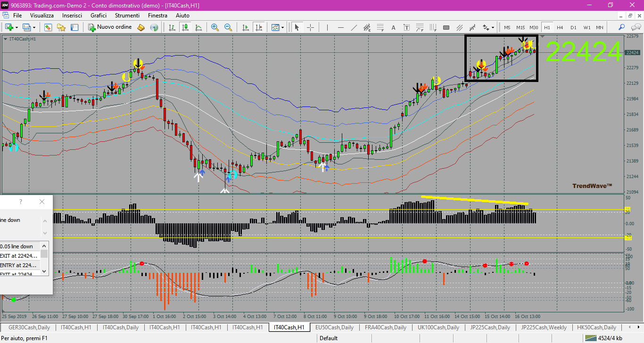Open the new chart icon
644x343 pixels.
(x=9, y=27)
